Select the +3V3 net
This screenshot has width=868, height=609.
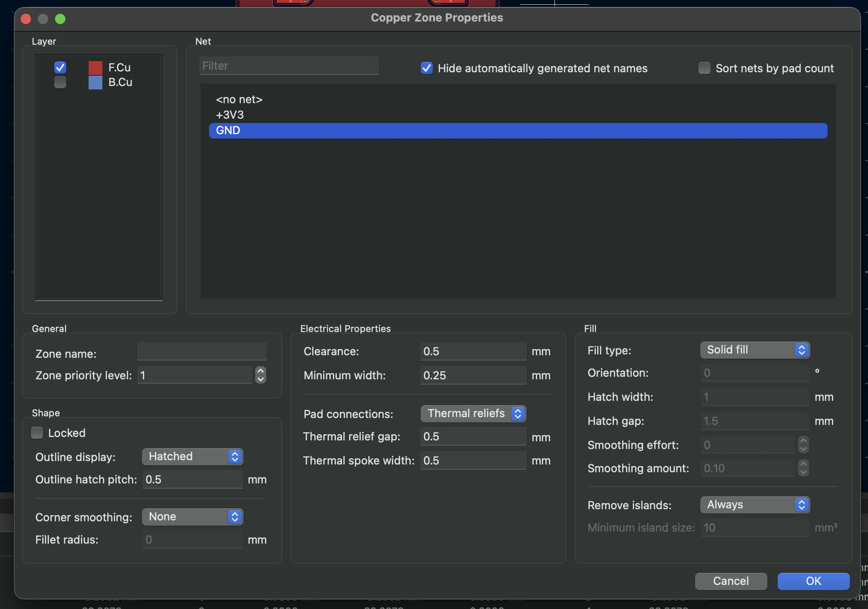tap(230, 115)
